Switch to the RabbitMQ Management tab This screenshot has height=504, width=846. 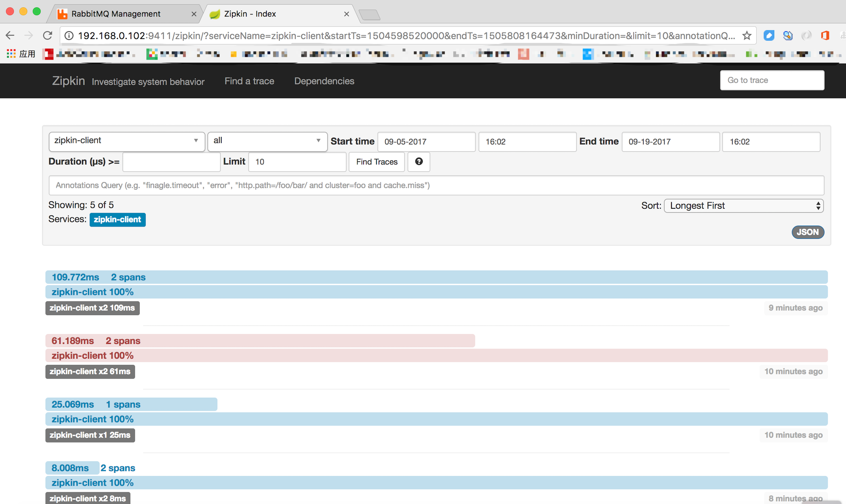coord(116,14)
